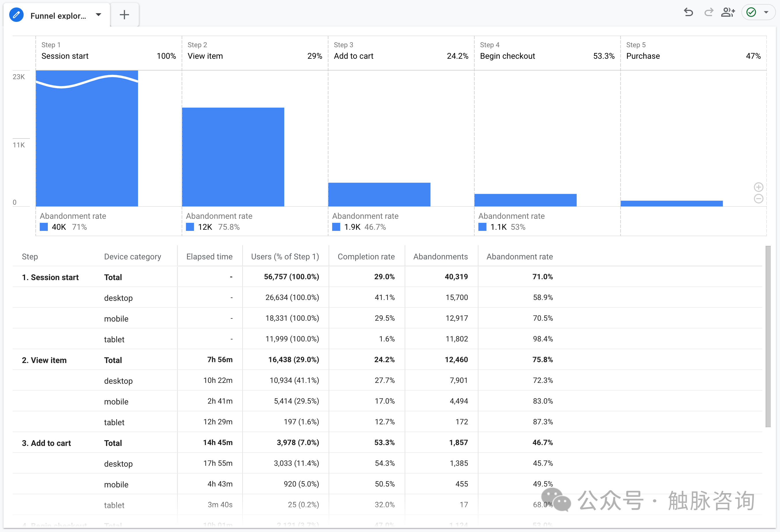Click the Step 1 Session start bar
This screenshot has width=780, height=532.
(87, 144)
